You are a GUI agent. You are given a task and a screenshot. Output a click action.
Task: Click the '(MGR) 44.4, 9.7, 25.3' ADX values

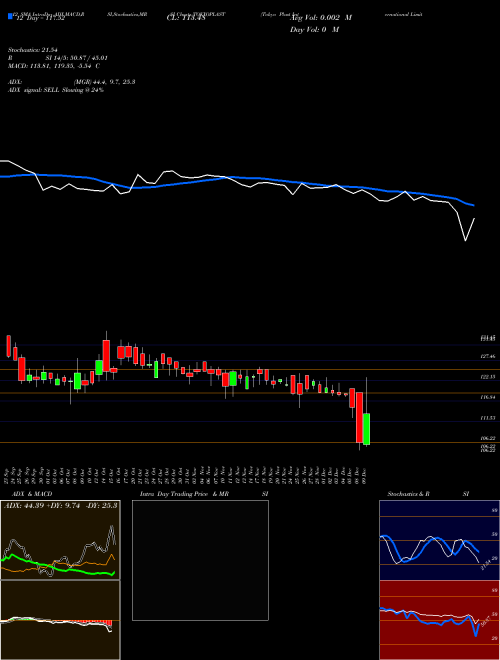point(104,82)
